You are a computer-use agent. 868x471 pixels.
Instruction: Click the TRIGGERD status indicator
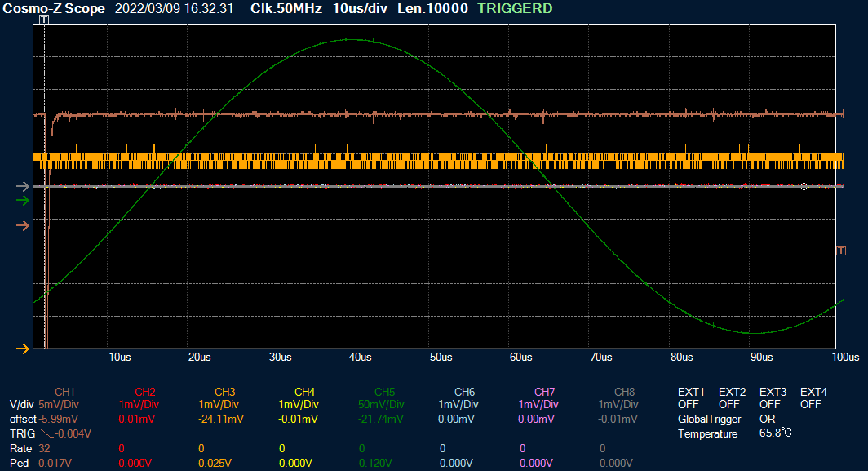(x=515, y=9)
